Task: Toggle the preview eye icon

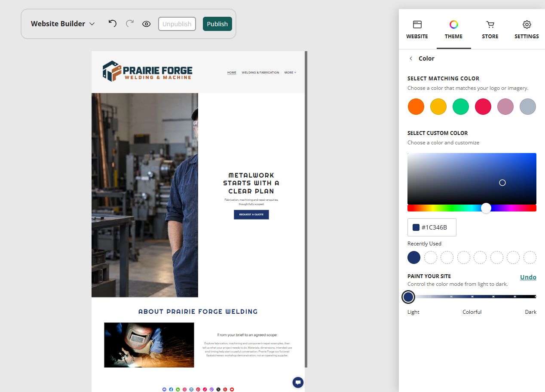Action: 147,24
